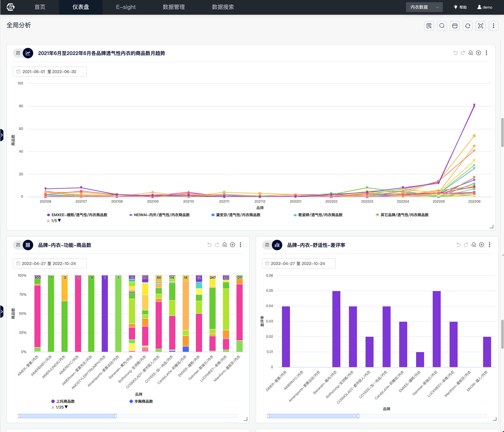Open date range 2021–06–01 至 2022–06–30 field

(50, 72)
